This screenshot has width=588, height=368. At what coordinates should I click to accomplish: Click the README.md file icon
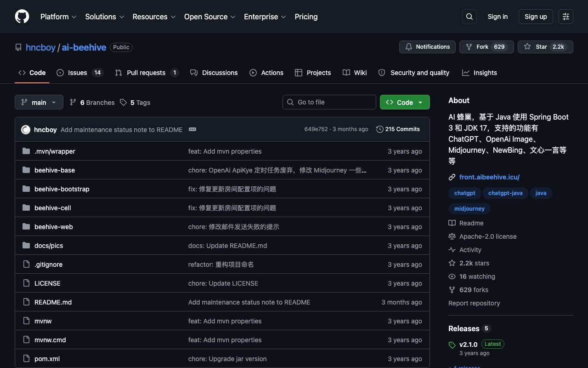[26, 302]
